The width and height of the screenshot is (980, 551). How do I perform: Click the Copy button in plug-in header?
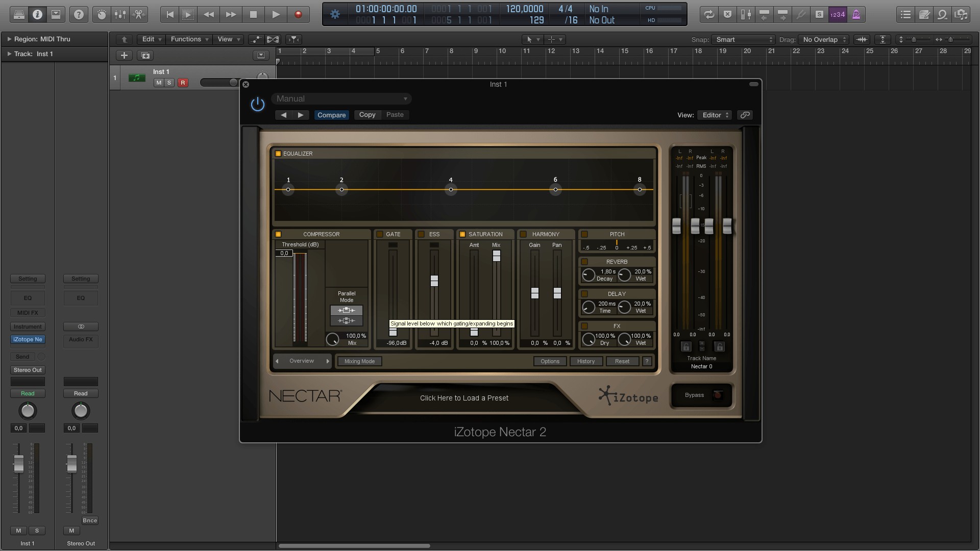(367, 115)
